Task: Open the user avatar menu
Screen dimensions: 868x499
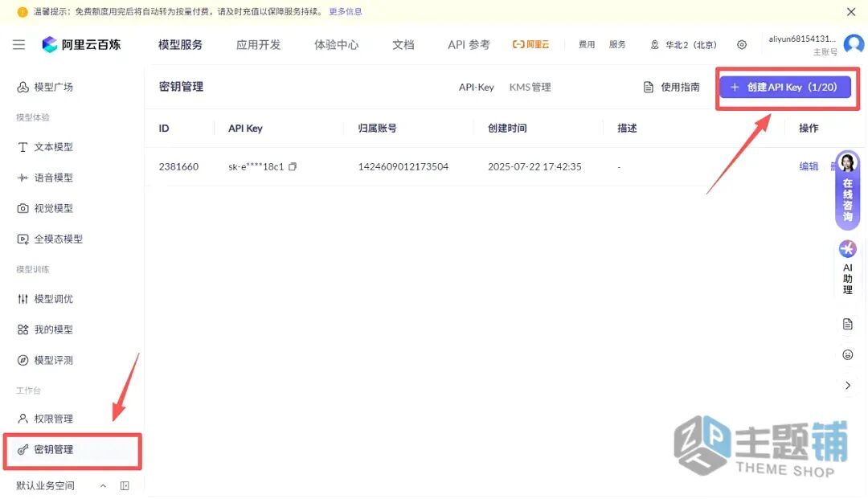Action: 854,44
